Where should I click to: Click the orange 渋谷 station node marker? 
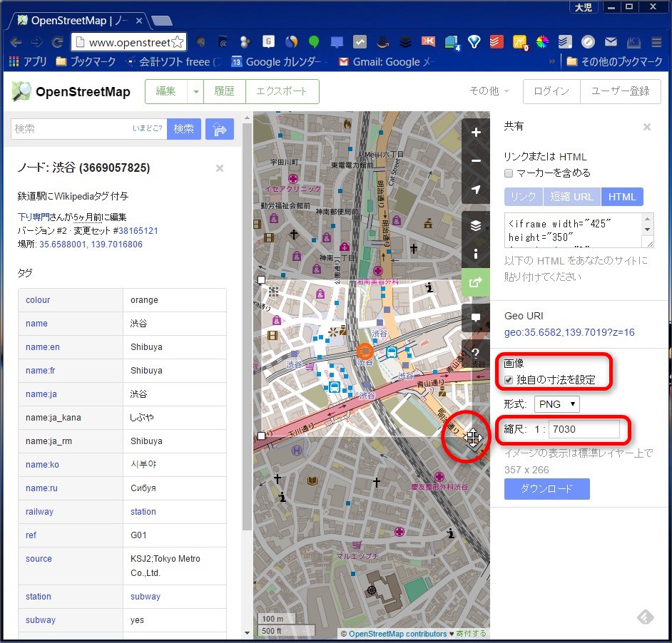pyautogui.click(x=365, y=351)
